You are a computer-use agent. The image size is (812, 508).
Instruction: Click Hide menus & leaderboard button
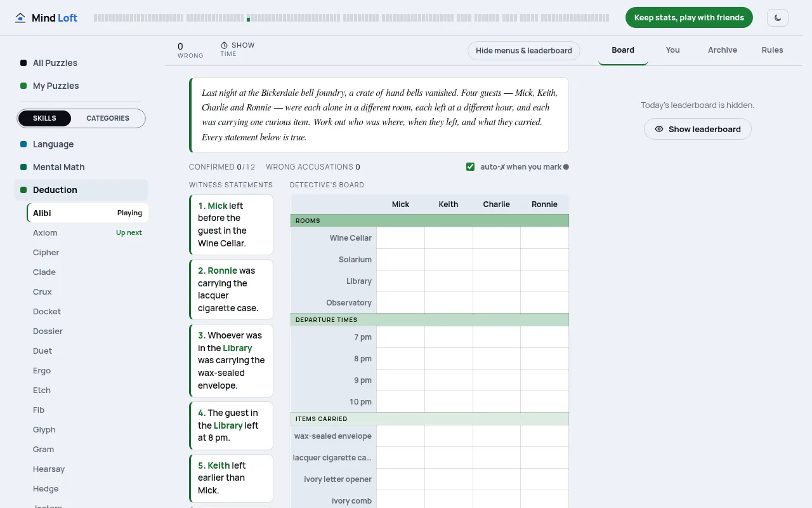pos(524,51)
